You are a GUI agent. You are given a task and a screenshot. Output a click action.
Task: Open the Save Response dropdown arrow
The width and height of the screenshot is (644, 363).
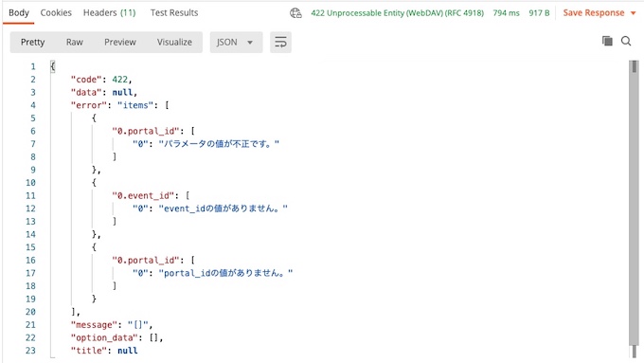[x=633, y=13]
